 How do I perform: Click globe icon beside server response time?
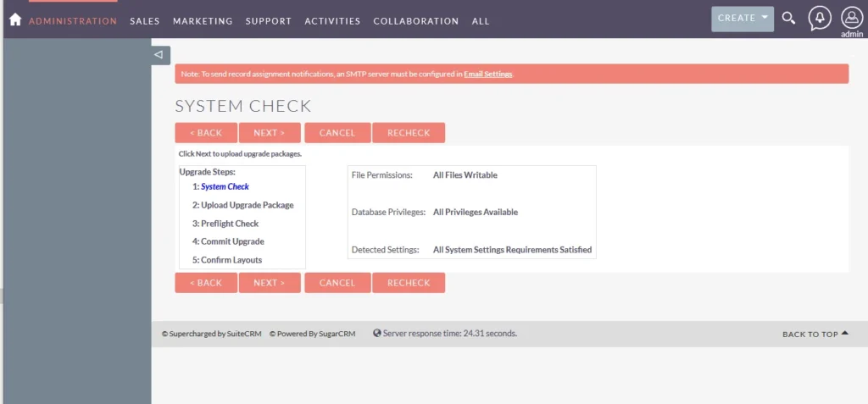(x=376, y=334)
